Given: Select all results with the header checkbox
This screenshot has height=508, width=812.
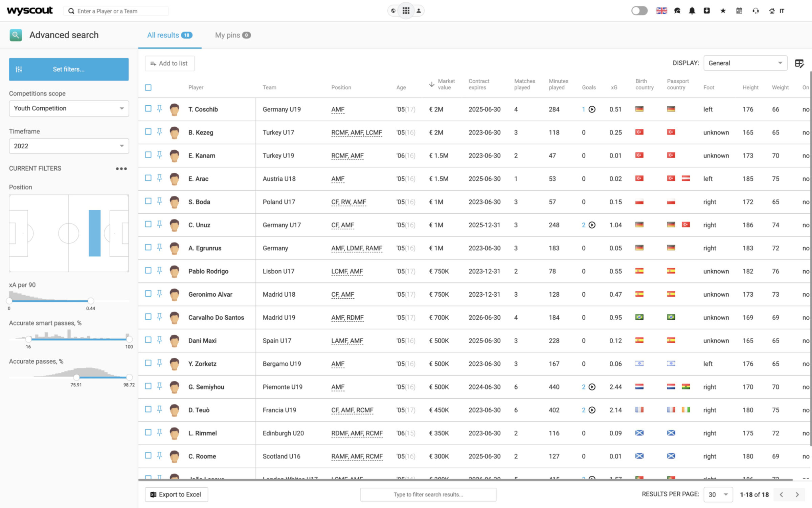Looking at the screenshot, I should coord(148,87).
